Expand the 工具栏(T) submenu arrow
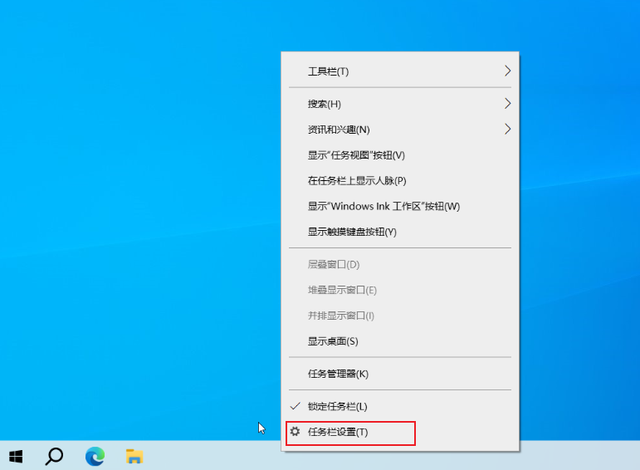This screenshot has width=640, height=470. pyautogui.click(x=507, y=71)
